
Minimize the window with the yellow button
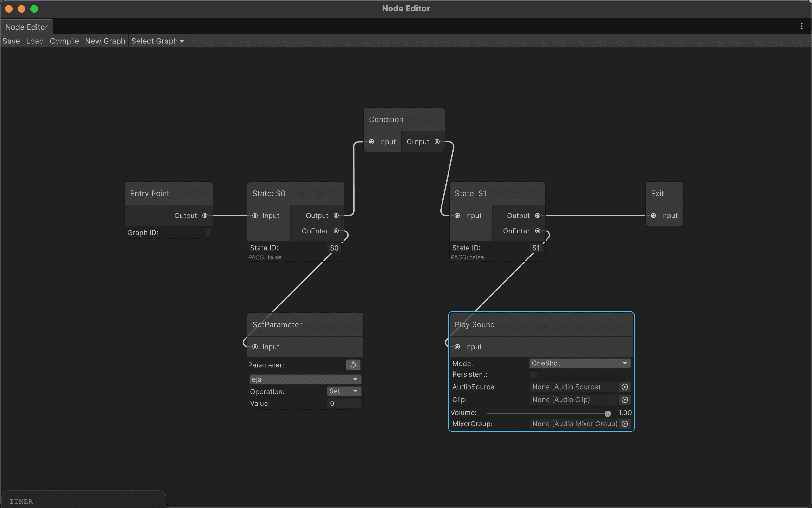(x=22, y=9)
